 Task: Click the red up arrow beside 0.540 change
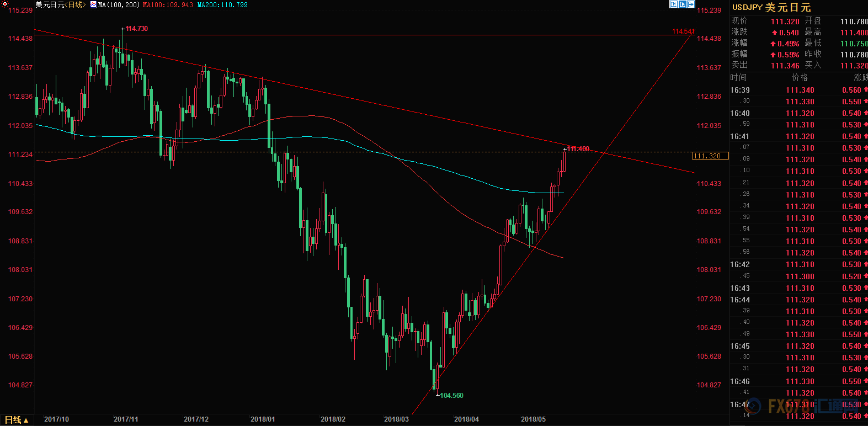coord(774,33)
